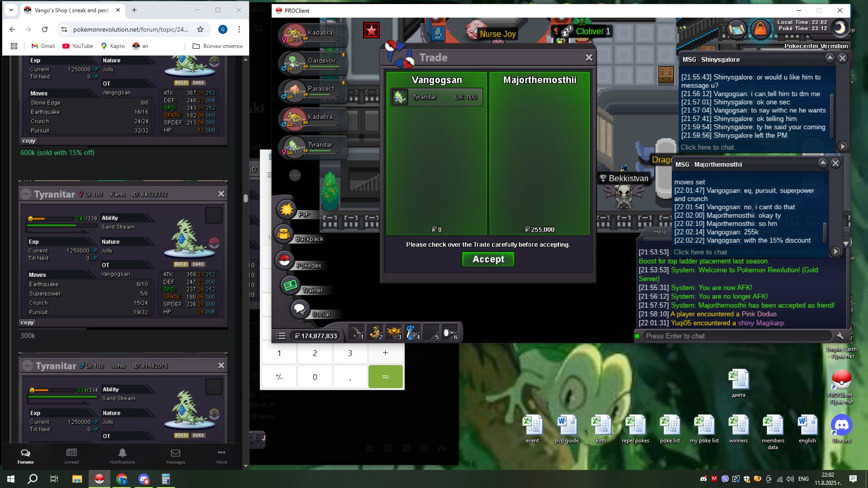The width and height of the screenshot is (868, 488).
Task: Open Discord from taskbar
Action: (x=144, y=479)
